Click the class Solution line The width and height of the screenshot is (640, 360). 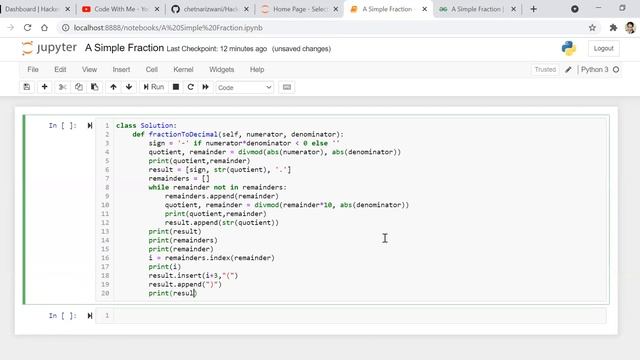(147, 125)
